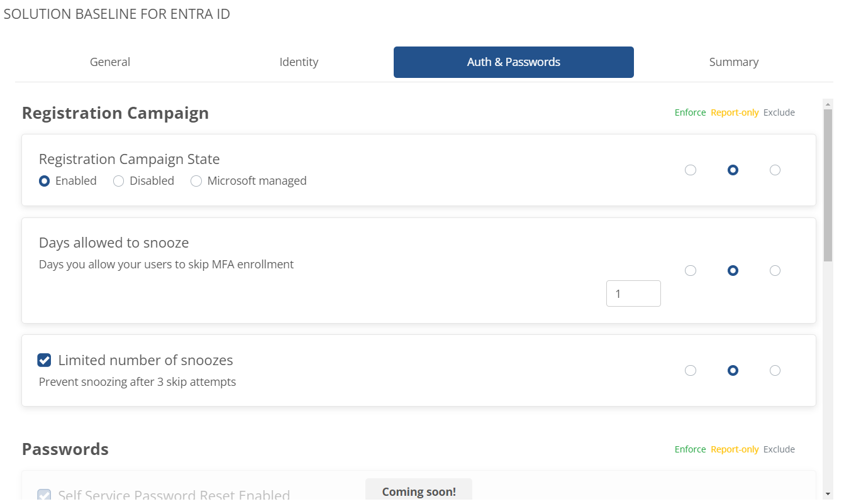Select Report-only radio for Registration Campaign State
The width and height of the screenshot is (844, 504).
(x=733, y=170)
